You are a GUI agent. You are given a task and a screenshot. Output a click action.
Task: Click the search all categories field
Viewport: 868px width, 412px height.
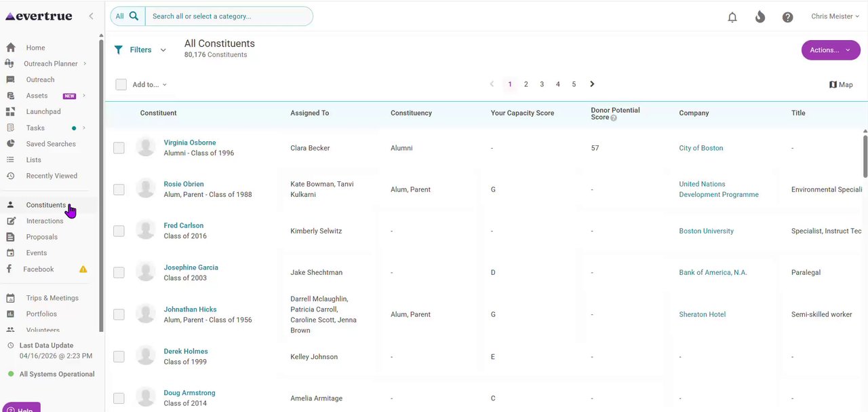pos(228,16)
